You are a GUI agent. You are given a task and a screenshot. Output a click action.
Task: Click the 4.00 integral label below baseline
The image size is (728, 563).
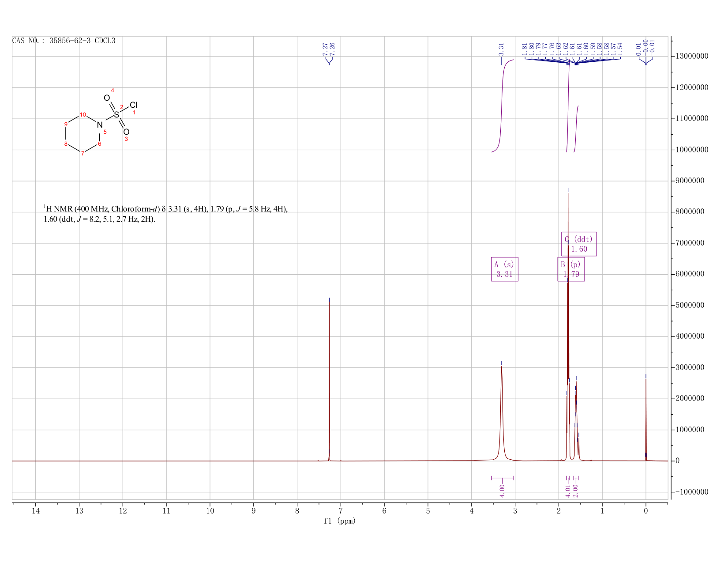pos(502,491)
